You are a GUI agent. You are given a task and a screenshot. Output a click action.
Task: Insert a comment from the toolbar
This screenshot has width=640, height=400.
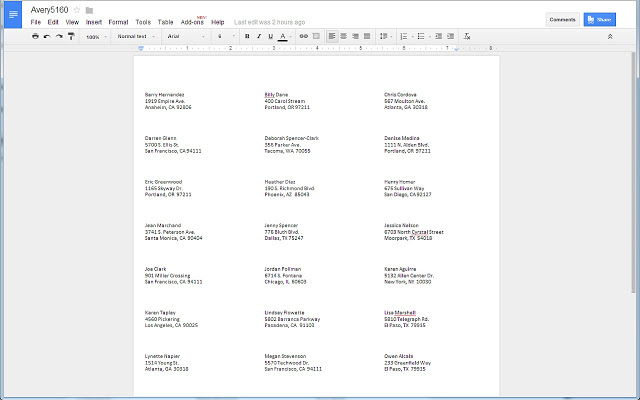pyautogui.click(x=316, y=36)
